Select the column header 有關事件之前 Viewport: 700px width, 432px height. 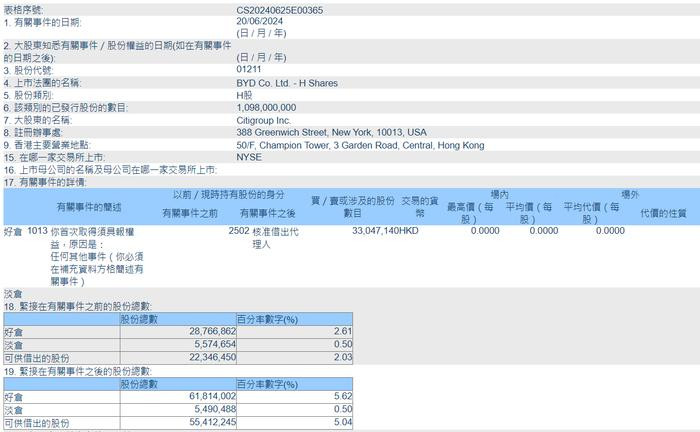coord(190,213)
